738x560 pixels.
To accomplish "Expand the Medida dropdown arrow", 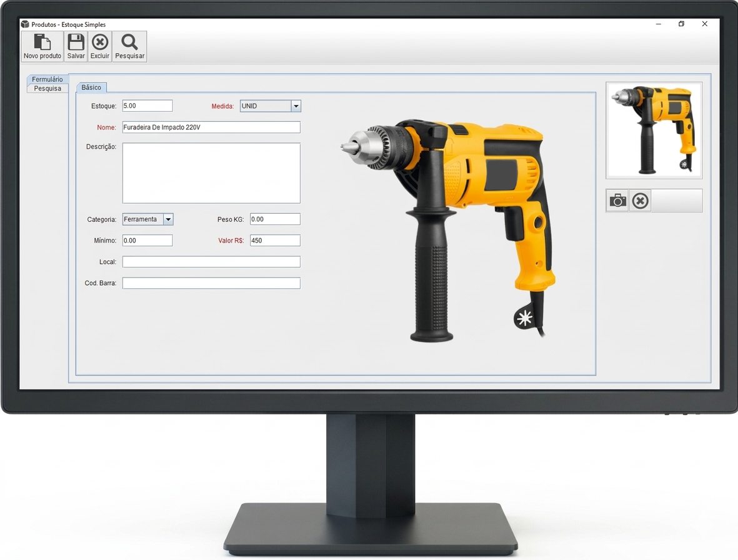I will pos(296,106).
